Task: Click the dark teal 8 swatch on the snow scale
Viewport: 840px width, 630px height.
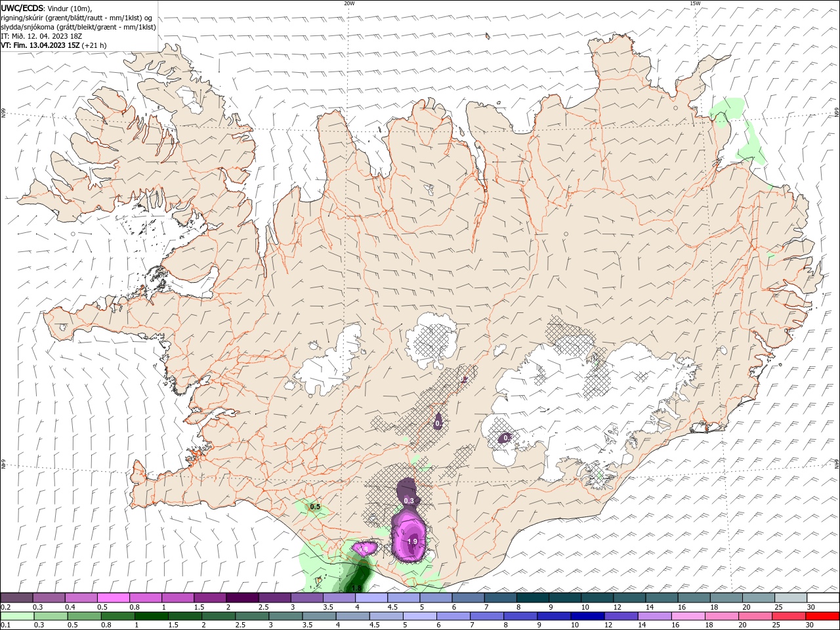Action: click(533, 598)
